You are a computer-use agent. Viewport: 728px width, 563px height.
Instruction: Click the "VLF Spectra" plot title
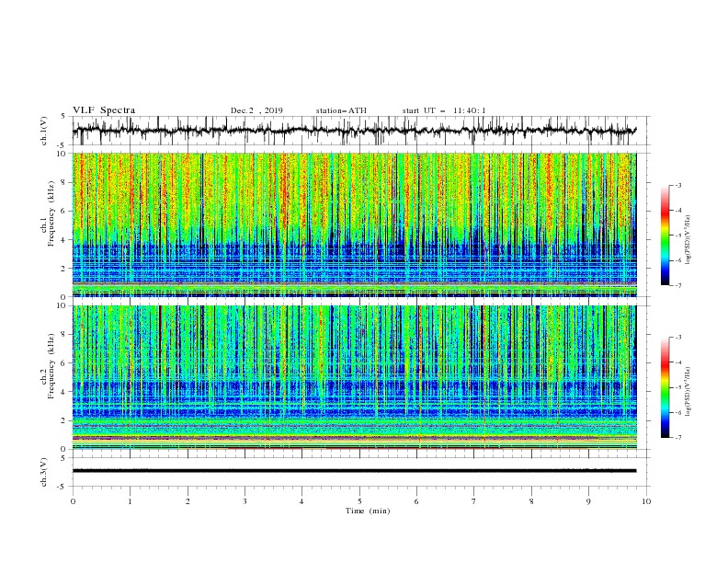pos(104,110)
